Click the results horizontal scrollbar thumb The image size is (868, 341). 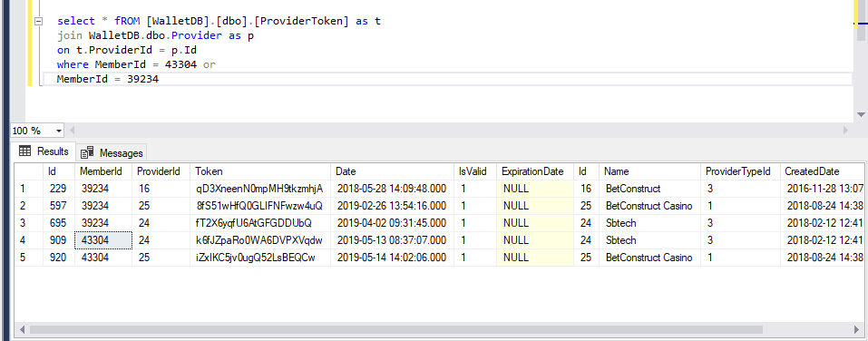pyautogui.click(x=395, y=329)
